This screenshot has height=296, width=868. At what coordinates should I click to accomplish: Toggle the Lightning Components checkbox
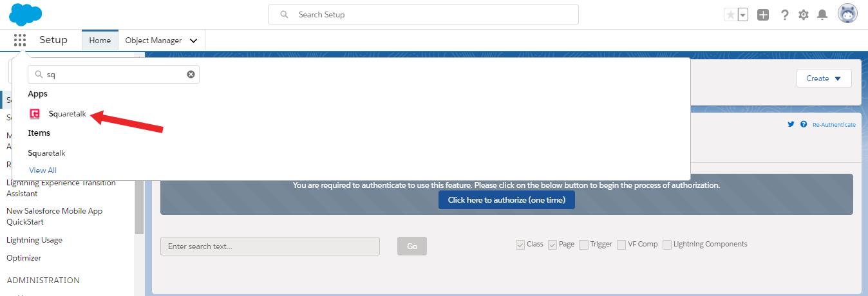point(667,245)
